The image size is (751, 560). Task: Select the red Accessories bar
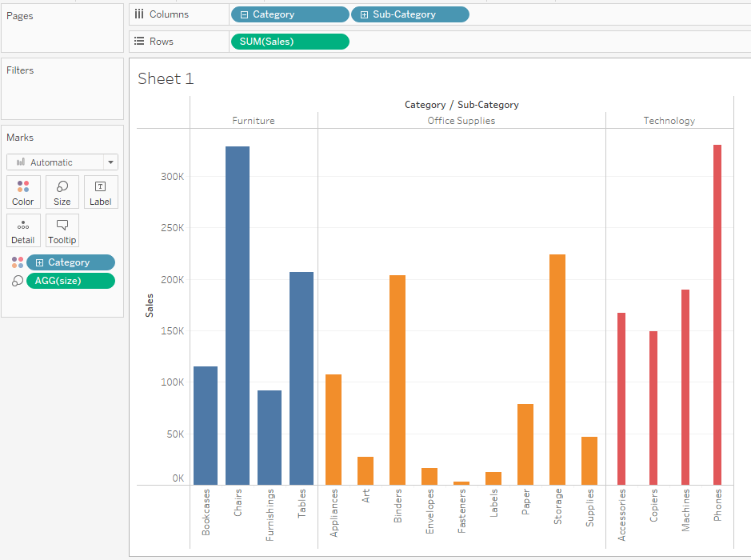coord(621,399)
